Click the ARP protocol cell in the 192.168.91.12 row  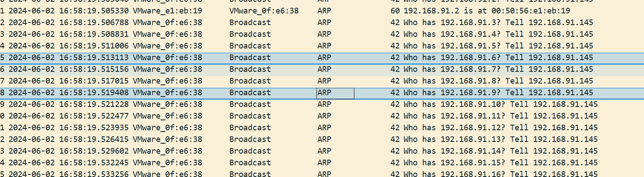tap(324, 128)
